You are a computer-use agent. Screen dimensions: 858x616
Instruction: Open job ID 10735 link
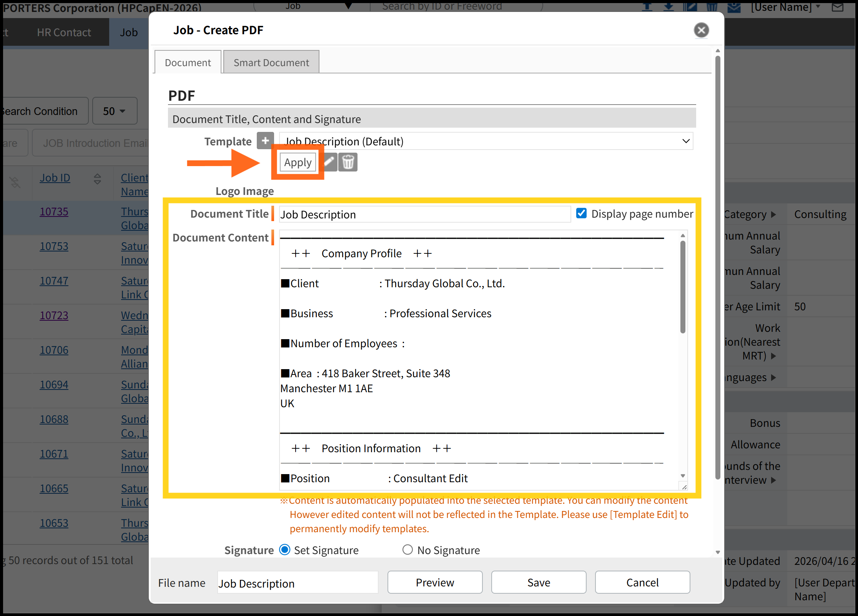click(54, 211)
